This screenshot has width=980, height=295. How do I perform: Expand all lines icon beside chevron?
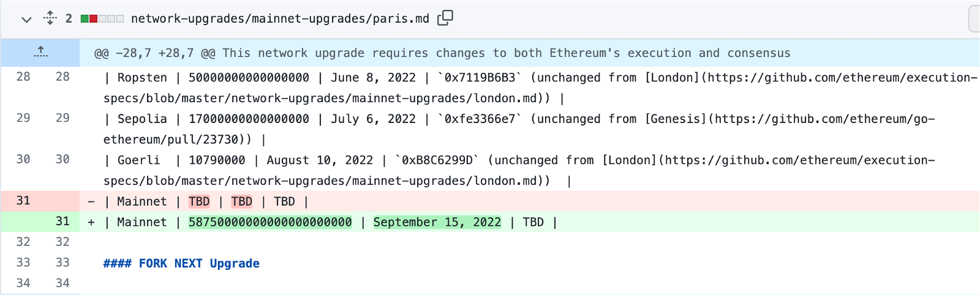click(50, 18)
